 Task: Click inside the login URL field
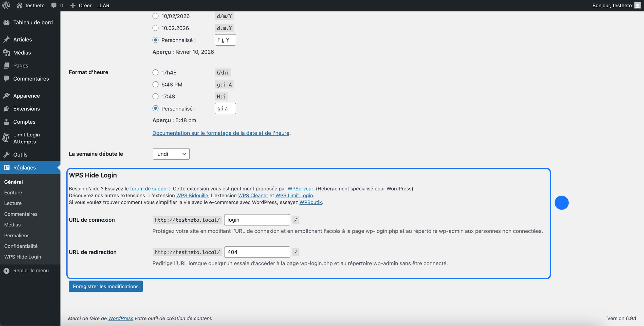(x=257, y=220)
